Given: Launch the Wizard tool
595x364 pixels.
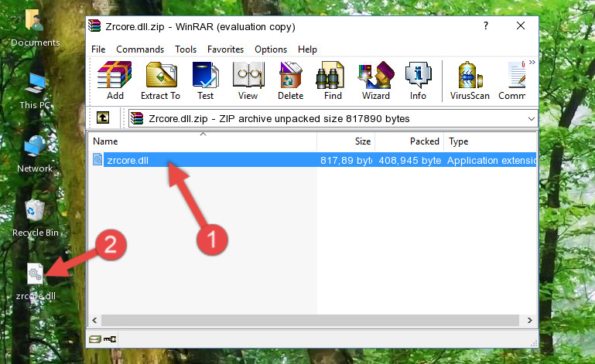Looking at the screenshot, I should pos(376,81).
